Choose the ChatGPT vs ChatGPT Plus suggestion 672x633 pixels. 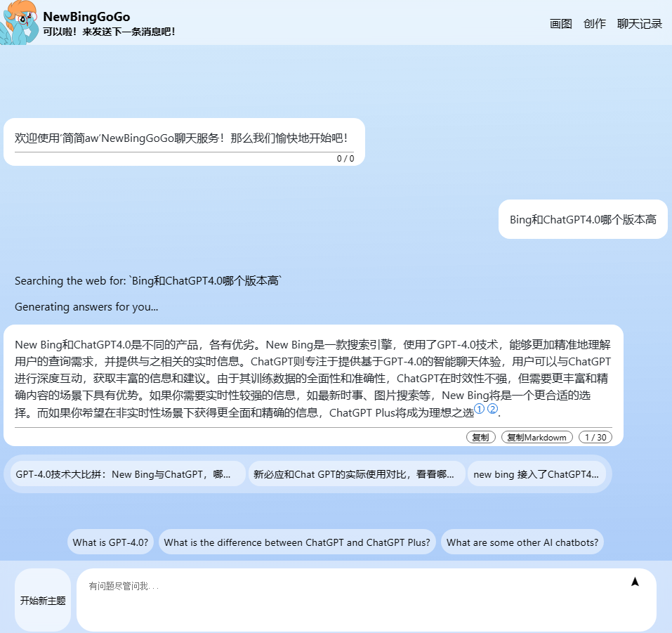[x=297, y=542]
